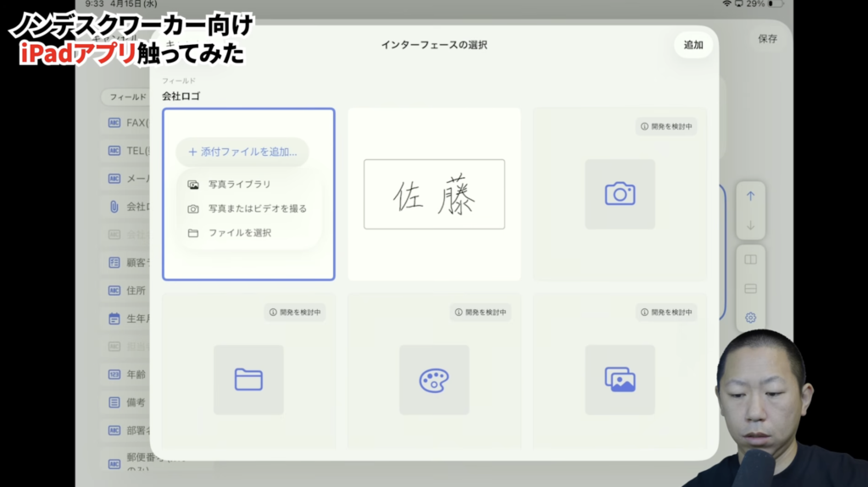Choose 写真ライブラリ from the menu
The image size is (868, 487).
239,184
